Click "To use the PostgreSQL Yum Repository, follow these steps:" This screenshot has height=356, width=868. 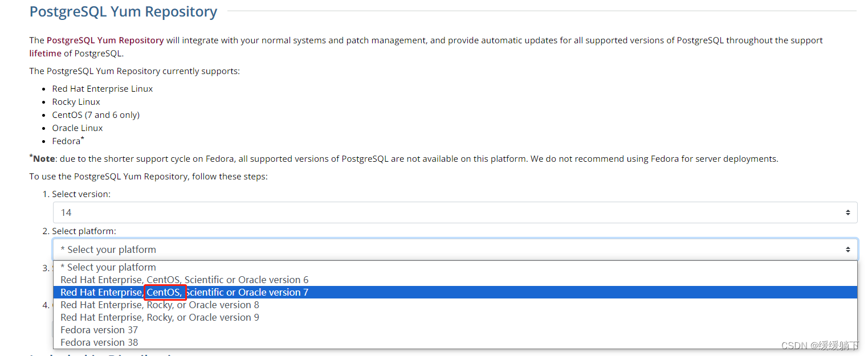click(149, 177)
